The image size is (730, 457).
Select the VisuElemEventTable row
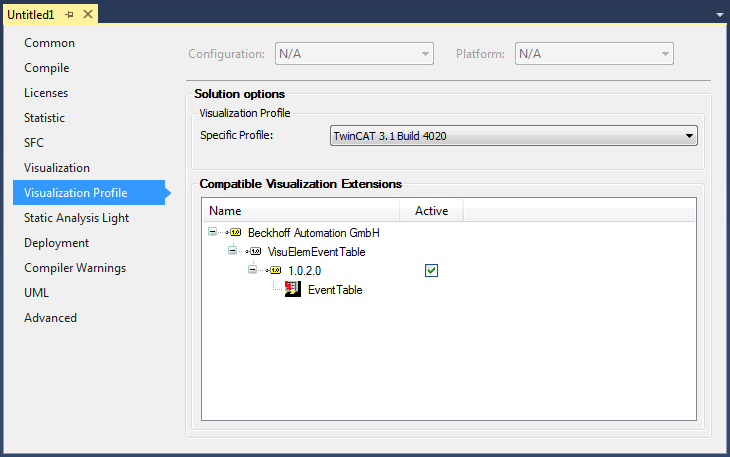[x=316, y=252]
